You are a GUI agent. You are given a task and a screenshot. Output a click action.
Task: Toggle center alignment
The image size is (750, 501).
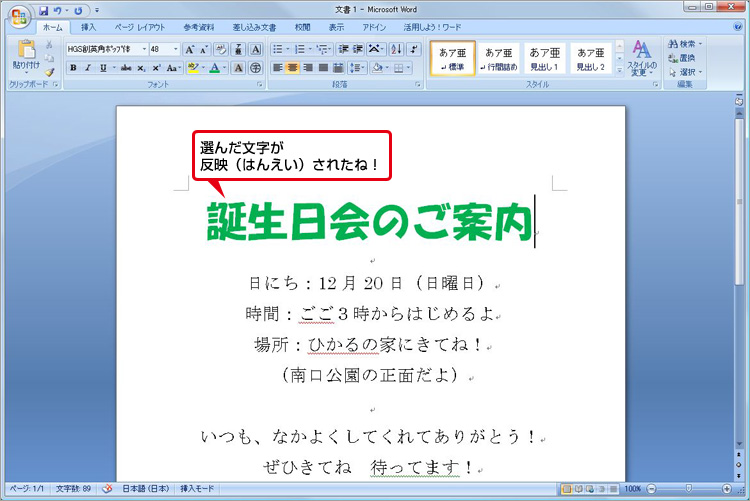292,68
